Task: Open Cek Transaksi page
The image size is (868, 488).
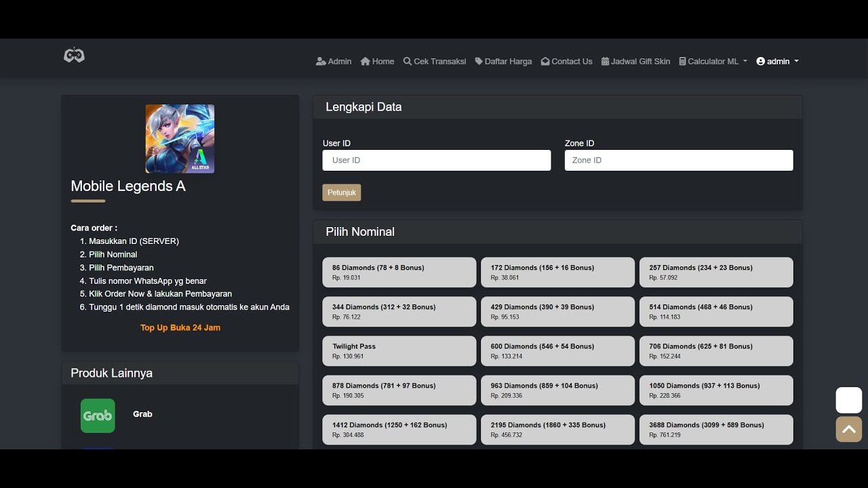Action: click(x=435, y=61)
